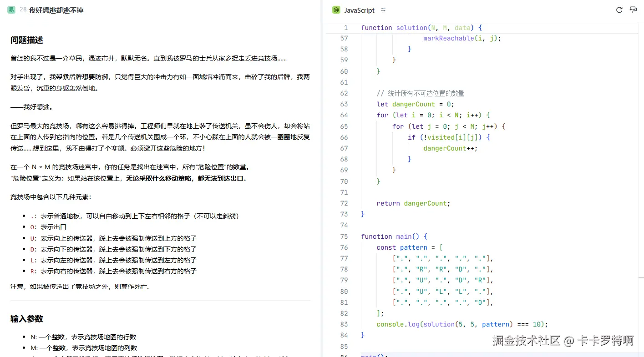The height and width of the screenshot is (357, 644).
Task: Click the reset icon to restore default code
Action: pos(619,10)
